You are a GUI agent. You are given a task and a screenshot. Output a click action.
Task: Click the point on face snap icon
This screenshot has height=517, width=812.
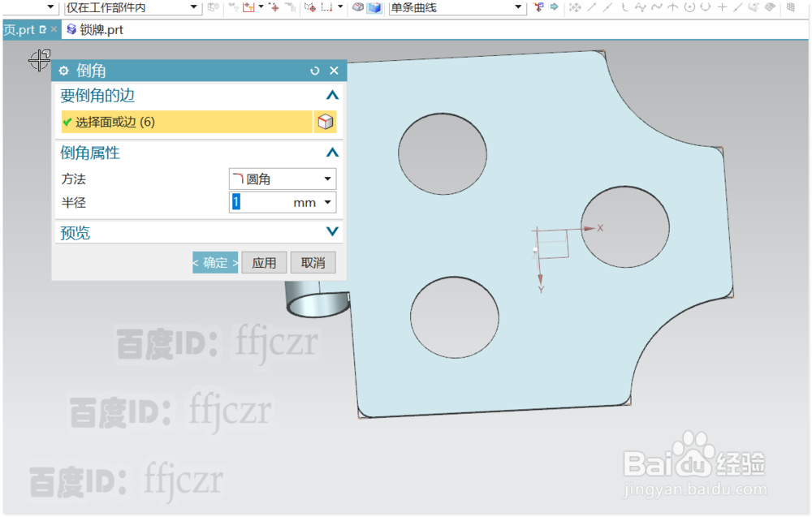click(x=754, y=6)
